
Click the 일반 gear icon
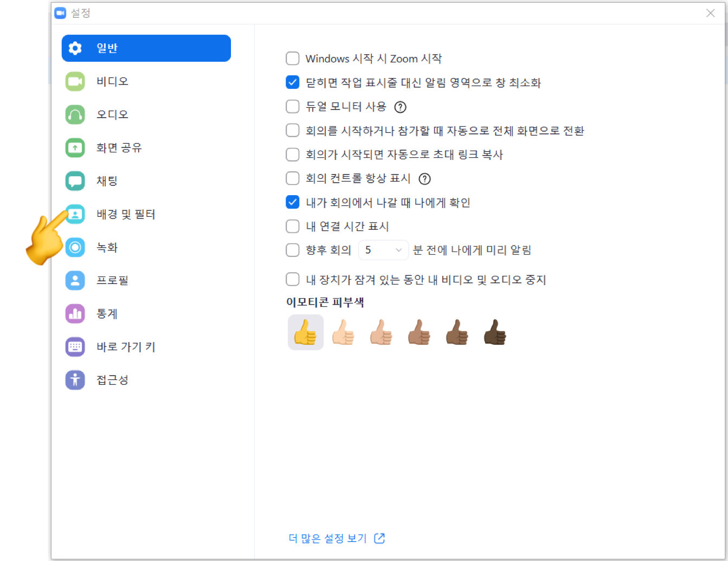(x=75, y=48)
